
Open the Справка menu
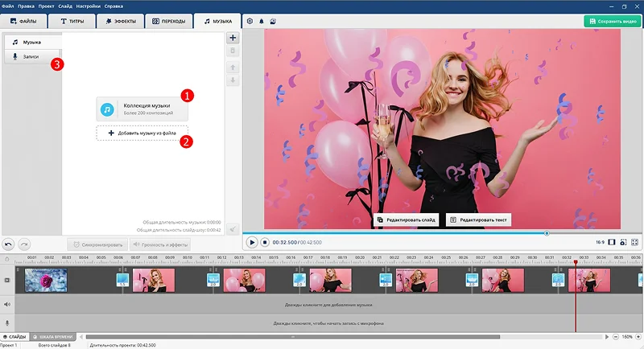pyautogui.click(x=114, y=6)
